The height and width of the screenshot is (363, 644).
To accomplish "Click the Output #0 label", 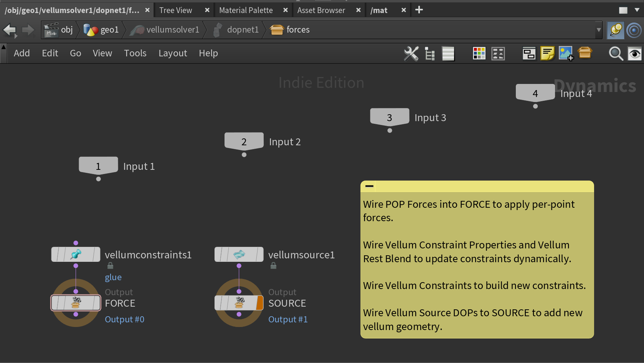I will (x=125, y=319).
